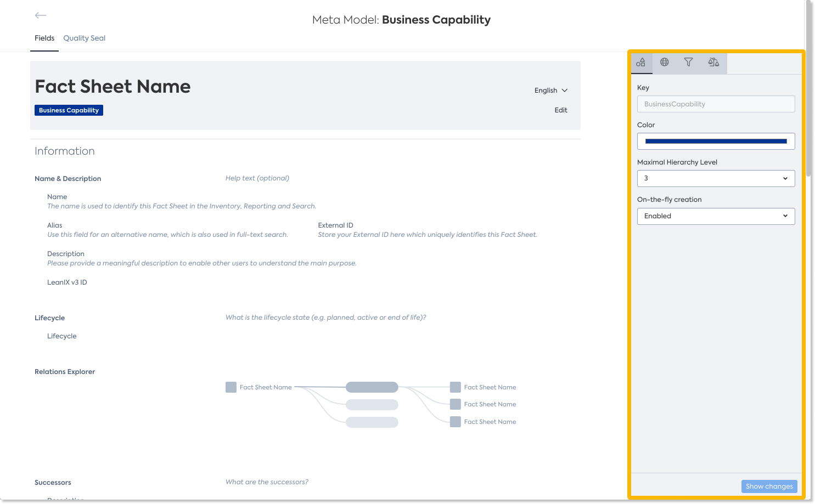The width and height of the screenshot is (815, 504).
Task: Click the Show changes button
Action: click(x=769, y=486)
